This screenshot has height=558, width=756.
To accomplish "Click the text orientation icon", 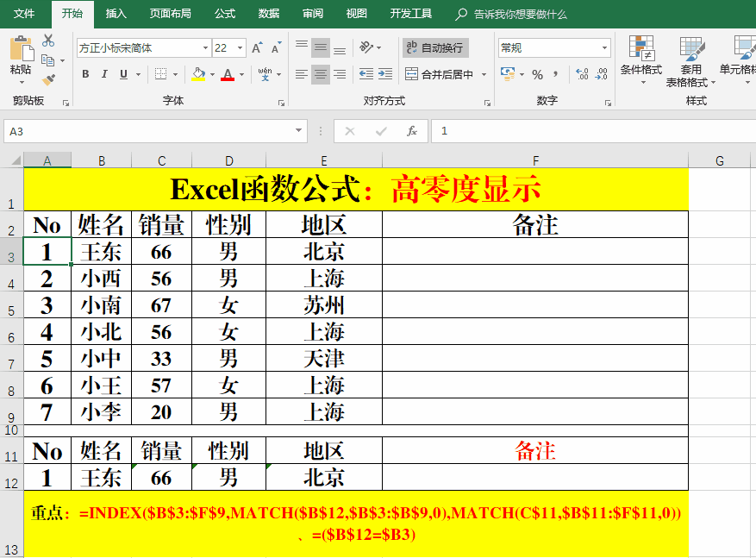I will (x=366, y=47).
